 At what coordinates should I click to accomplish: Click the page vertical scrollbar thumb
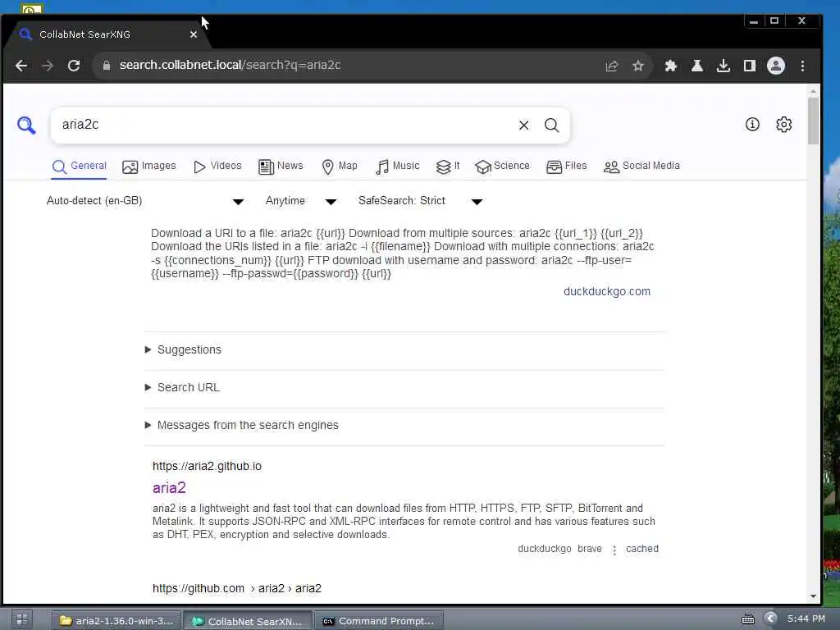(x=813, y=121)
